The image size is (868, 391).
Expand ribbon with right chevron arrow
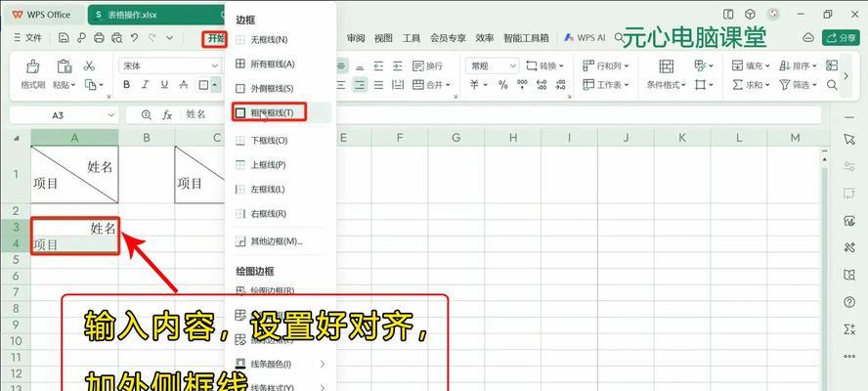pyautogui.click(x=846, y=75)
